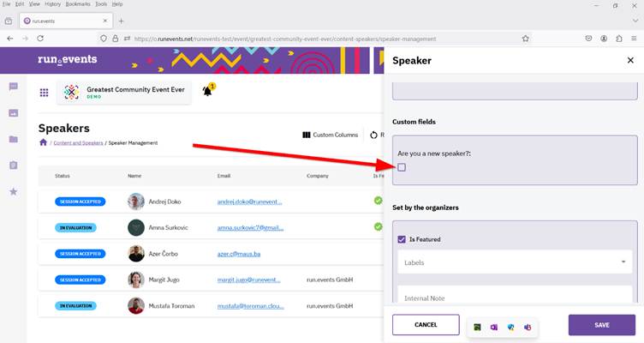
Task: Open the Greatest Community Event Ever selector
Action: (x=124, y=93)
